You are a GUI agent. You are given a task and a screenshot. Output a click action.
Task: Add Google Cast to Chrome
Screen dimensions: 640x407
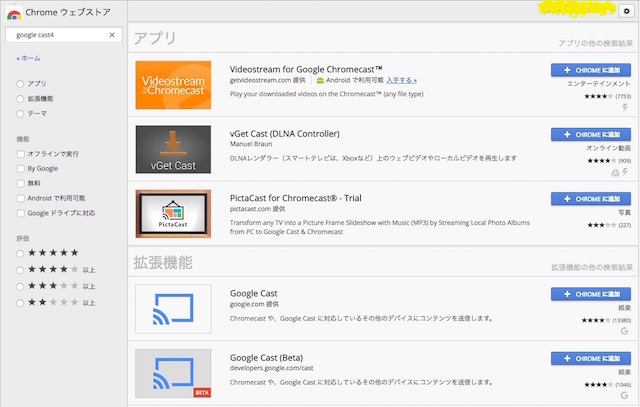(x=591, y=294)
